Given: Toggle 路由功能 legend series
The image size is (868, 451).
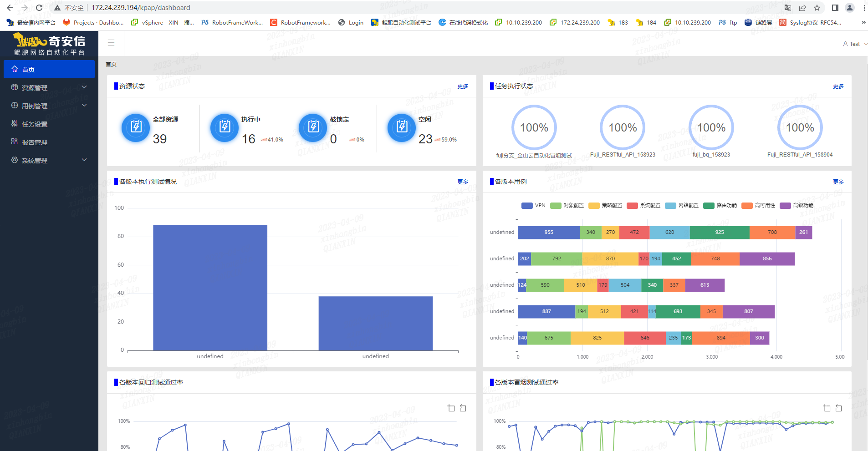Looking at the screenshot, I should pyautogui.click(x=720, y=206).
